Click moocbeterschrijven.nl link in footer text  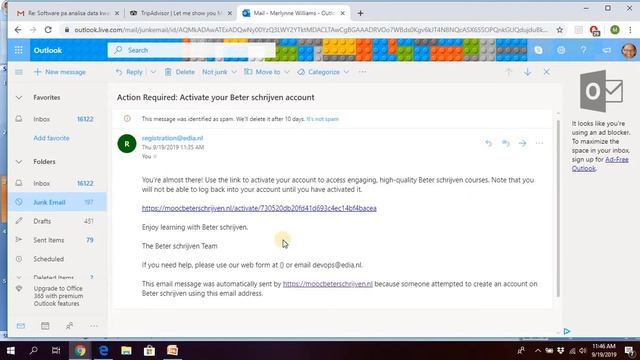[328, 284]
